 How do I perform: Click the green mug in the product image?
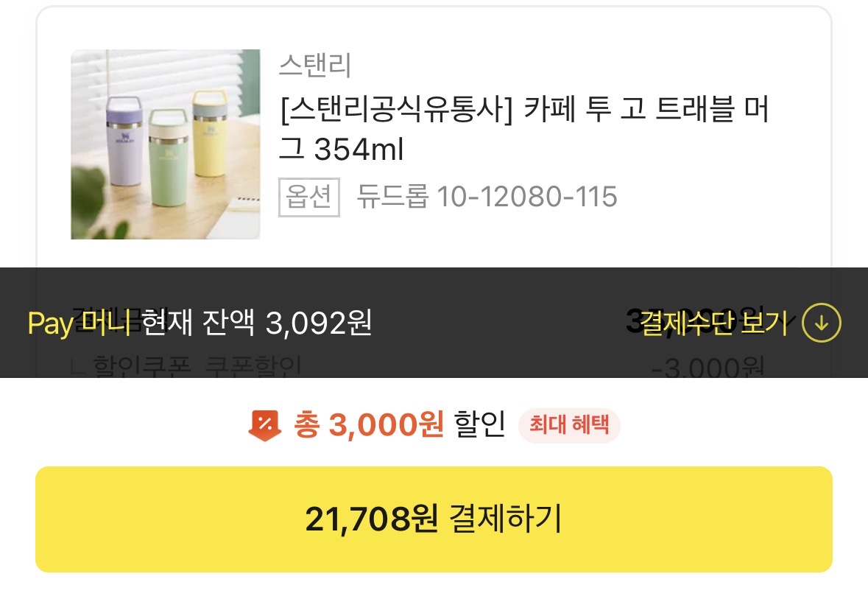169,157
